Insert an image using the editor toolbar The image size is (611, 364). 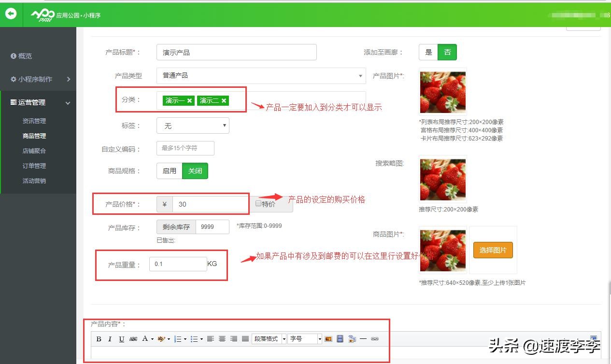[x=328, y=338]
